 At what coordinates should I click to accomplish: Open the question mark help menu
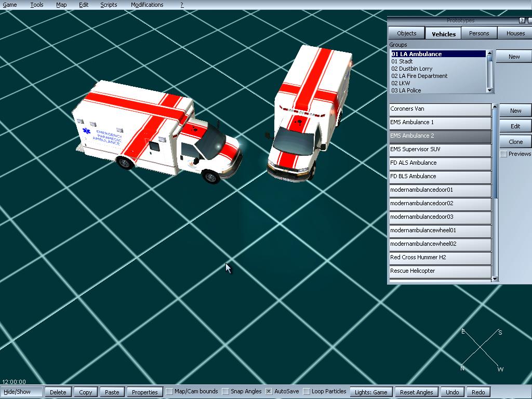click(182, 5)
